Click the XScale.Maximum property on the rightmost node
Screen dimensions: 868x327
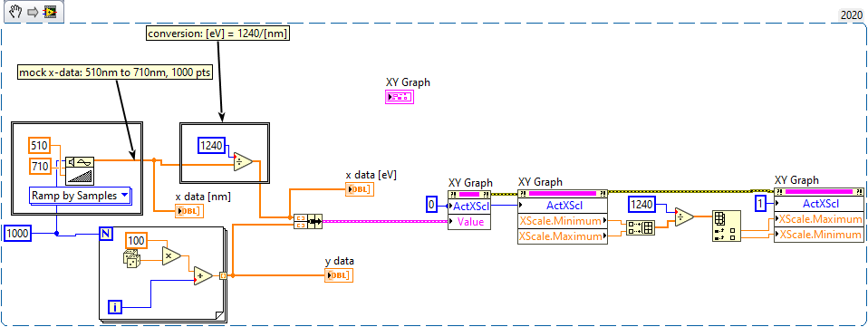818,219
